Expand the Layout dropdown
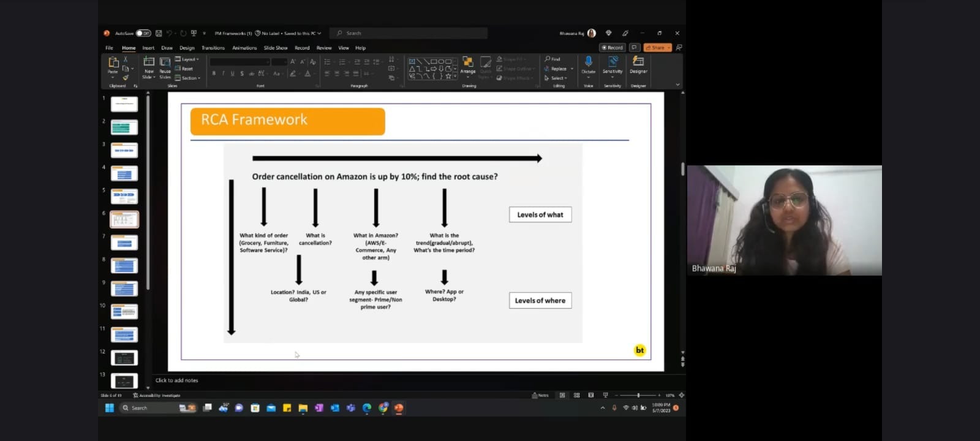This screenshot has height=441, width=980. (x=187, y=59)
